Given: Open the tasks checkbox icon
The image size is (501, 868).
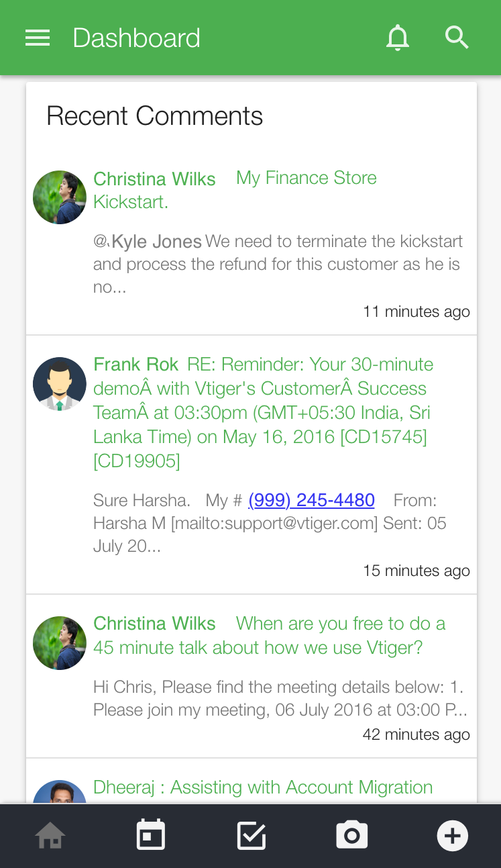Looking at the screenshot, I should coord(252,836).
